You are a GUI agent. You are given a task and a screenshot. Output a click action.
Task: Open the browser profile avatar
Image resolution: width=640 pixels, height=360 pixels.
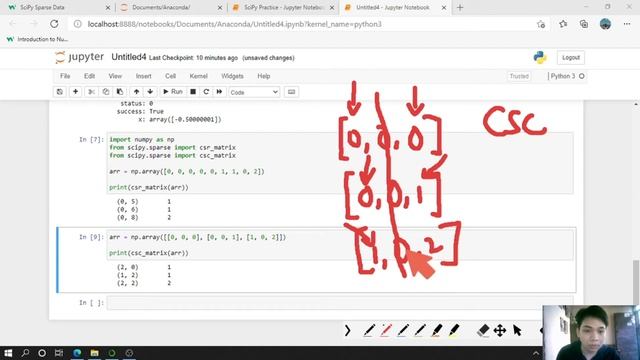click(x=605, y=24)
